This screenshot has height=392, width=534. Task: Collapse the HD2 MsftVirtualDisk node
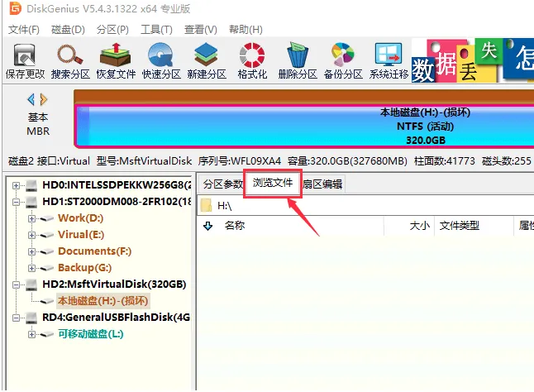[16, 284]
